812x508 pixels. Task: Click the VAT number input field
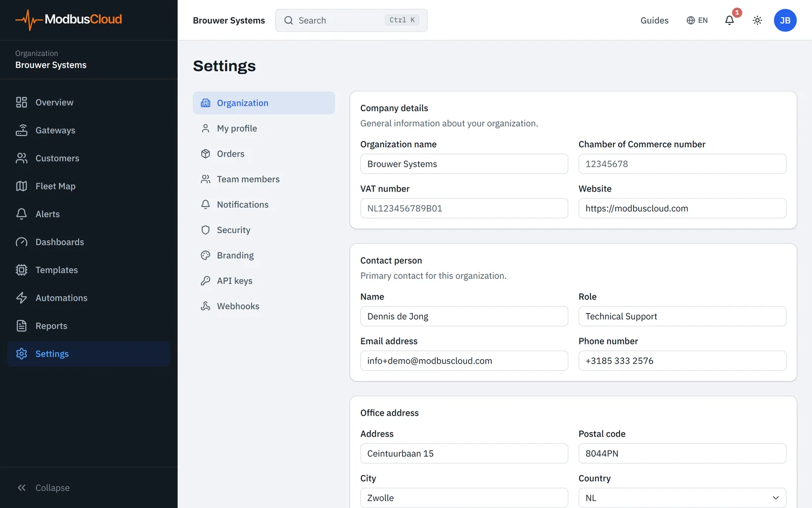[464, 208]
